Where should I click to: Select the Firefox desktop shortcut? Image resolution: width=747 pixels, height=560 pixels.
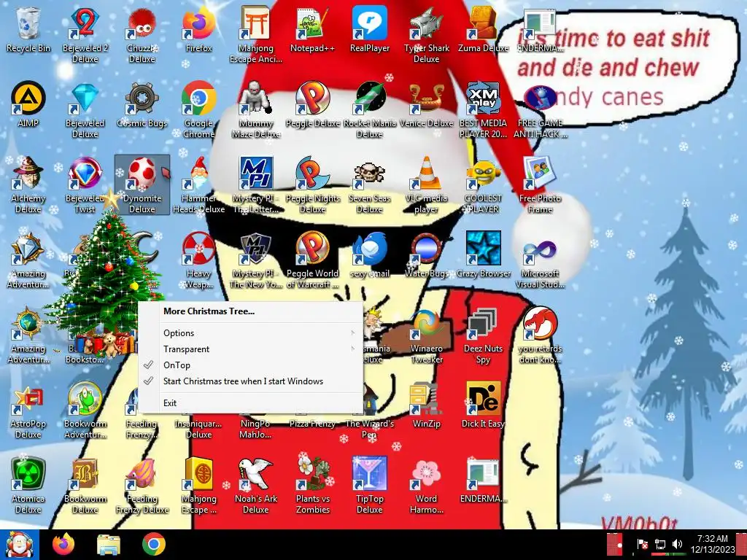pos(198,30)
